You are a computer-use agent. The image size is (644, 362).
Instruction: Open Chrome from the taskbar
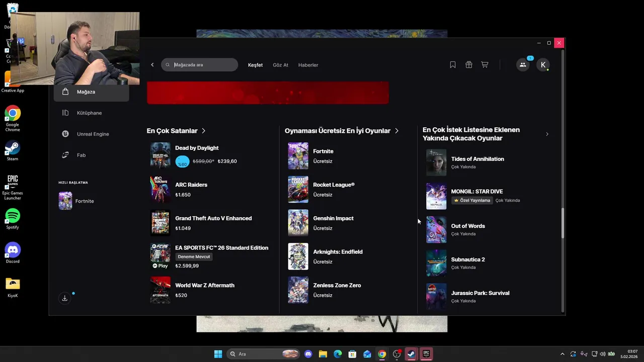click(x=382, y=354)
